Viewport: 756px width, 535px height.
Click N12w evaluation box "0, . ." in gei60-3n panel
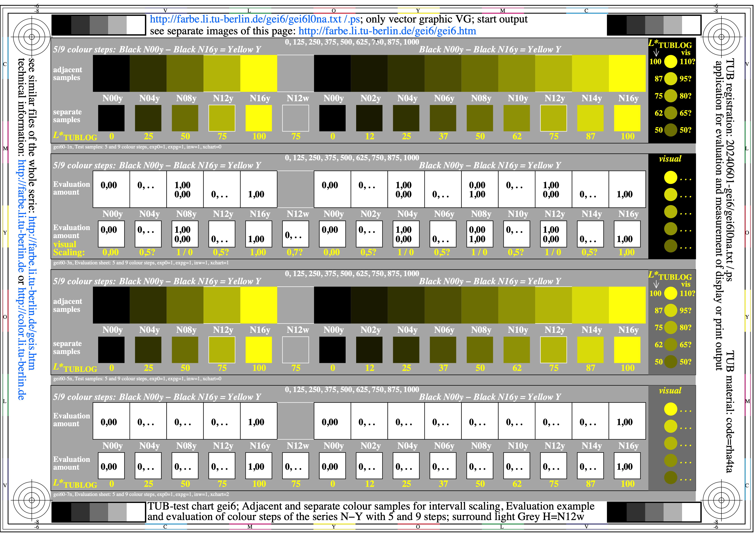coord(296,234)
